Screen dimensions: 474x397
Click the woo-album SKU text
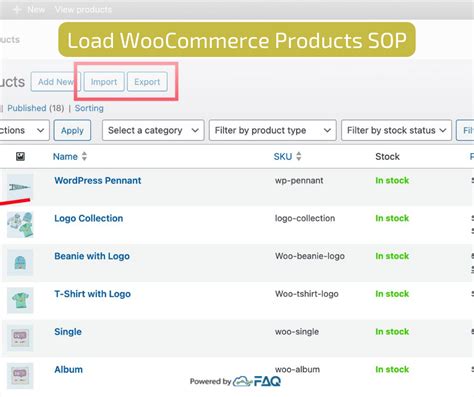297,369
